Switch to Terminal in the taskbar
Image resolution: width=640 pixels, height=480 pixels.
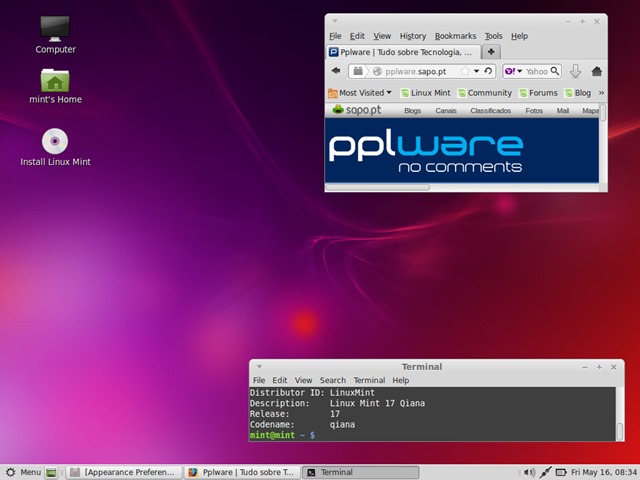coord(360,472)
